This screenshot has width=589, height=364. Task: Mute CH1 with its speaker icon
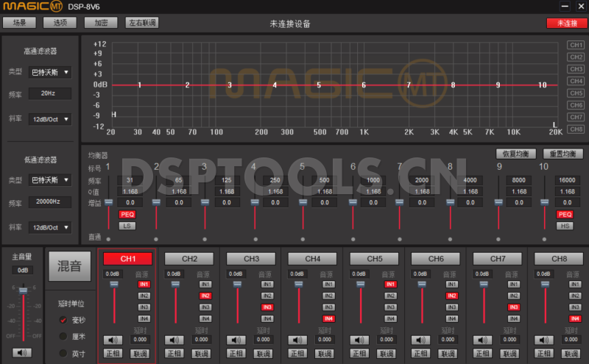pyautogui.click(x=113, y=340)
